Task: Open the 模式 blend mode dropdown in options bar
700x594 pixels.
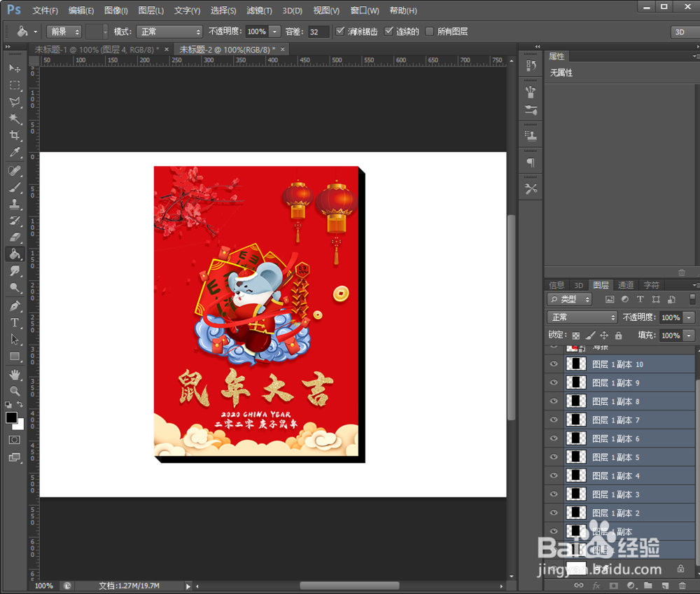Action: coord(169,32)
